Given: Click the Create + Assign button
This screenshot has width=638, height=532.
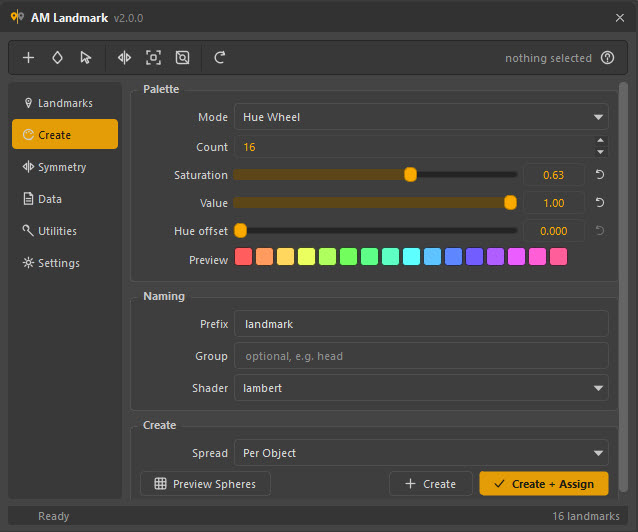Looking at the screenshot, I should 544,484.
